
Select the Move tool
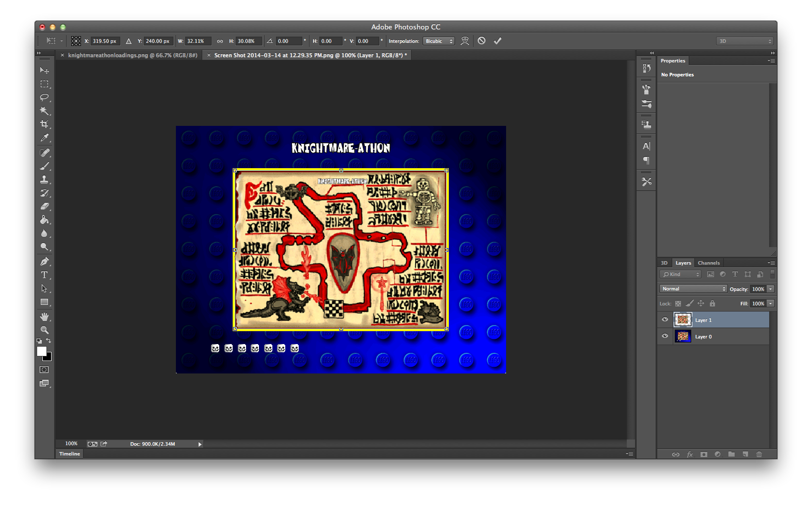[44, 70]
